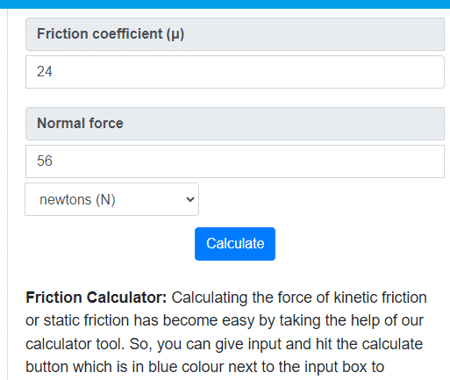Select the newtons (N) text in the combo box

77,200
